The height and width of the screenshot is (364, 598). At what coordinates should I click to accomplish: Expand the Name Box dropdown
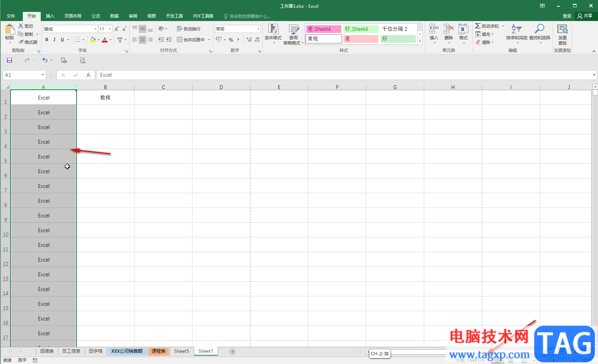coord(42,75)
